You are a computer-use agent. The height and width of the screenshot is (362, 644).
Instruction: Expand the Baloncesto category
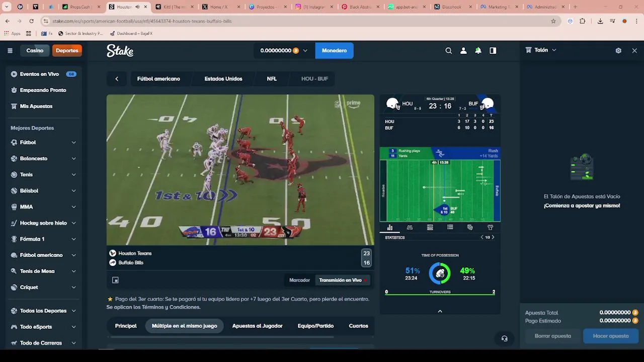43,158
